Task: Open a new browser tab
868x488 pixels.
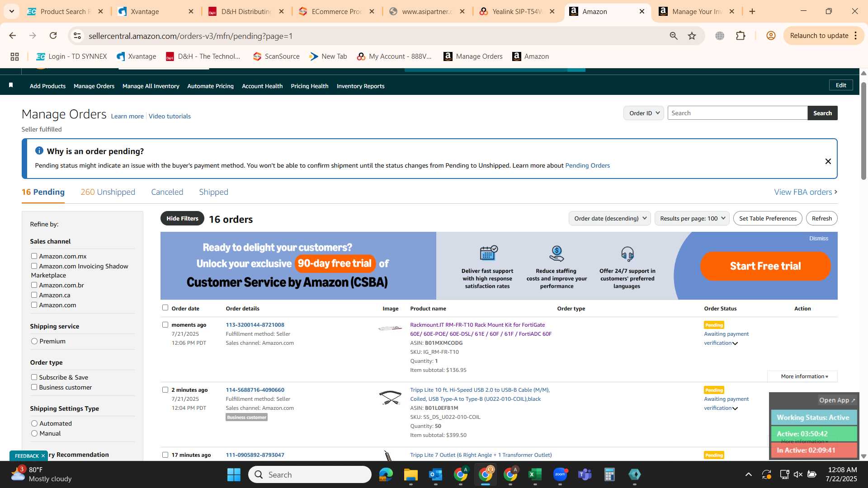Action: (752, 11)
